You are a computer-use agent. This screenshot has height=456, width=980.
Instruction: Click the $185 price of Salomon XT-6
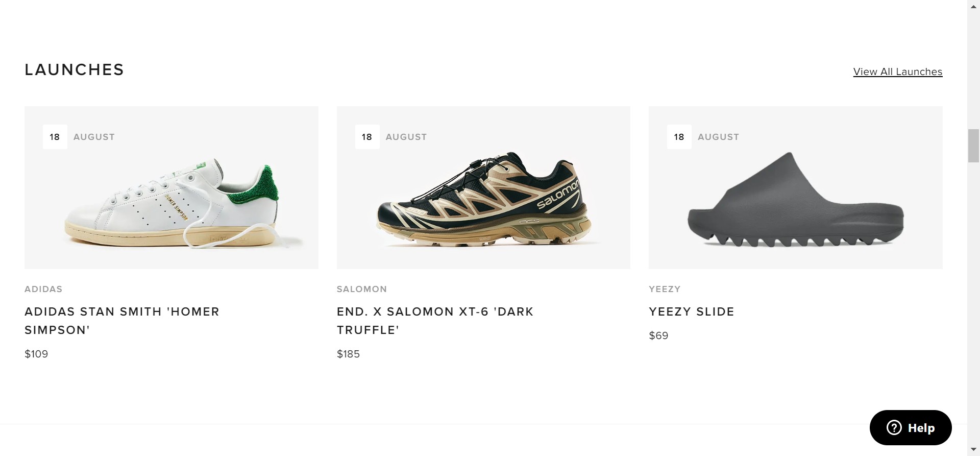348,354
